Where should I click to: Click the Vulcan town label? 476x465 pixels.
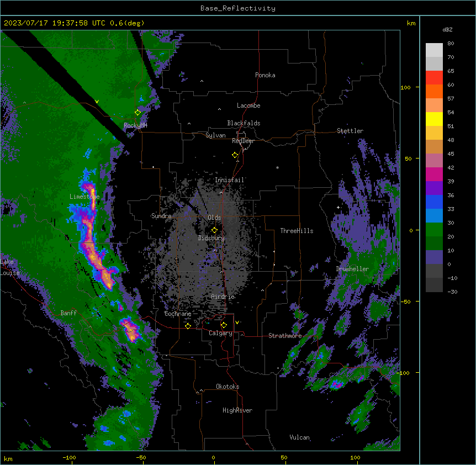300,437
